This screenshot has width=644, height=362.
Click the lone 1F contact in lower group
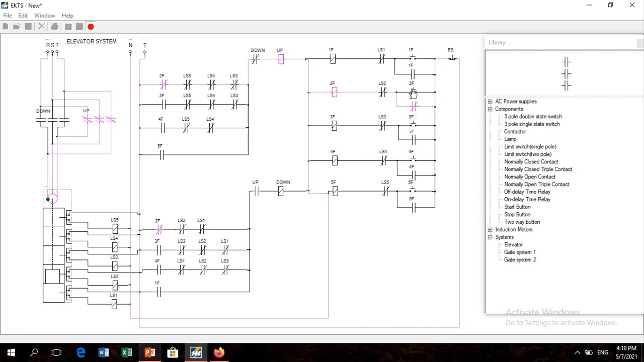click(158, 292)
